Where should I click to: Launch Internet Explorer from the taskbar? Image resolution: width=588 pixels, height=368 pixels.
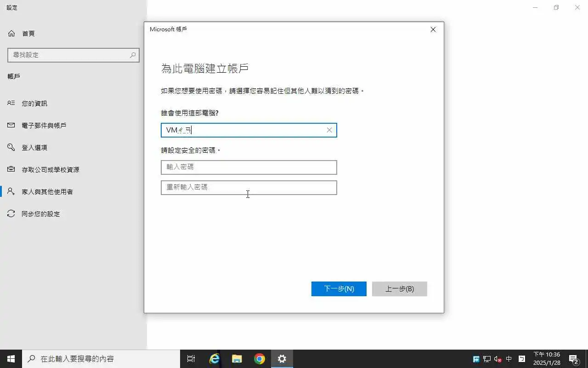pyautogui.click(x=214, y=359)
